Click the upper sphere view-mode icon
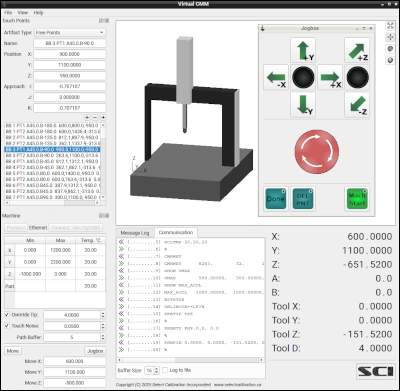 coord(390,49)
